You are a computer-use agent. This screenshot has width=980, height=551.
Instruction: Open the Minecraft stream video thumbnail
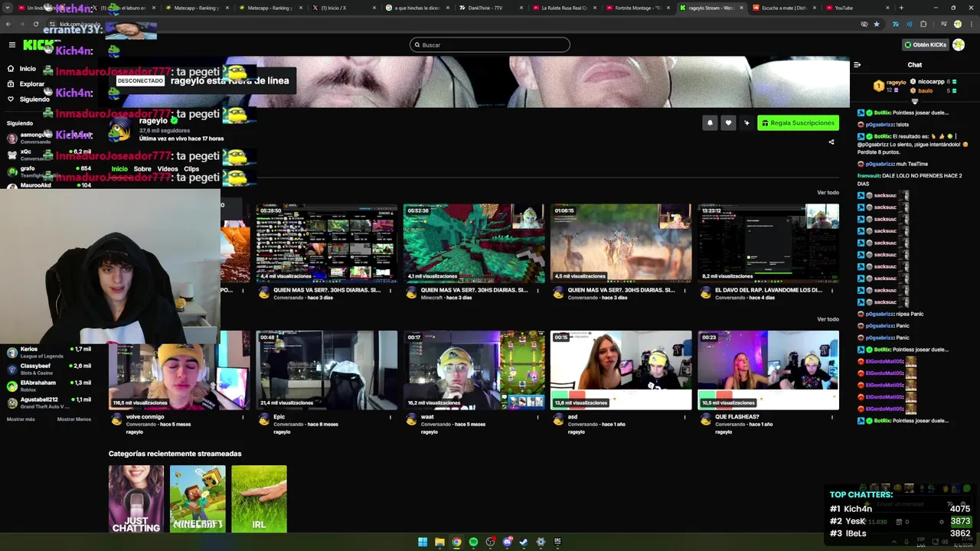pyautogui.click(x=474, y=243)
